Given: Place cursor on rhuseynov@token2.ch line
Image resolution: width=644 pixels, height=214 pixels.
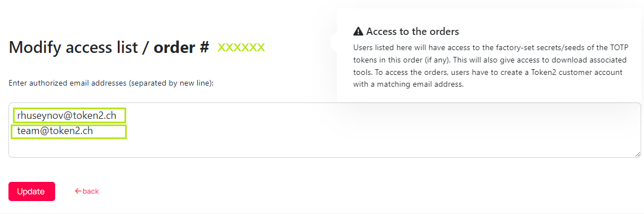Looking at the screenshot, I should point(66,116).
